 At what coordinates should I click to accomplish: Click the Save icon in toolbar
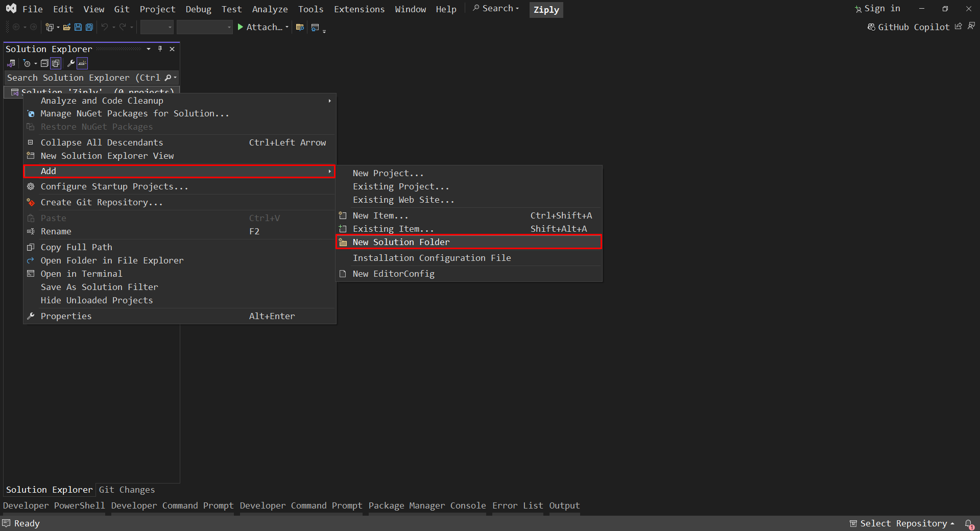point(78,27)
